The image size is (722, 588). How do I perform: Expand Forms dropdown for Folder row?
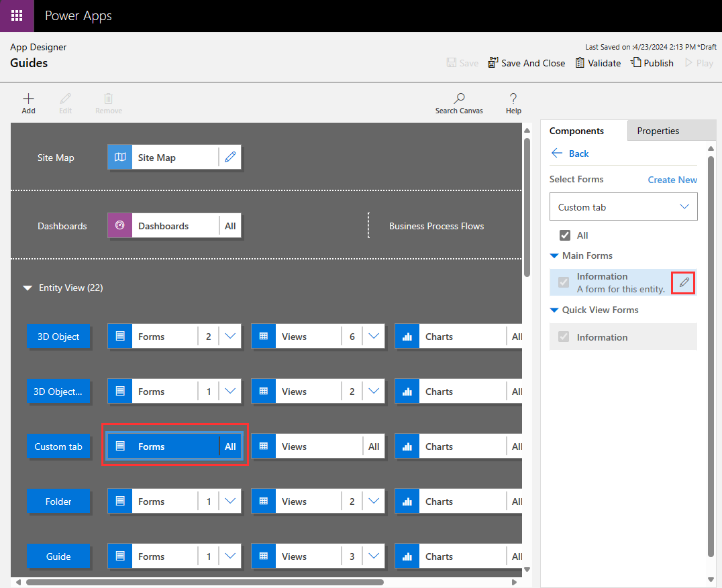point(230,501)
